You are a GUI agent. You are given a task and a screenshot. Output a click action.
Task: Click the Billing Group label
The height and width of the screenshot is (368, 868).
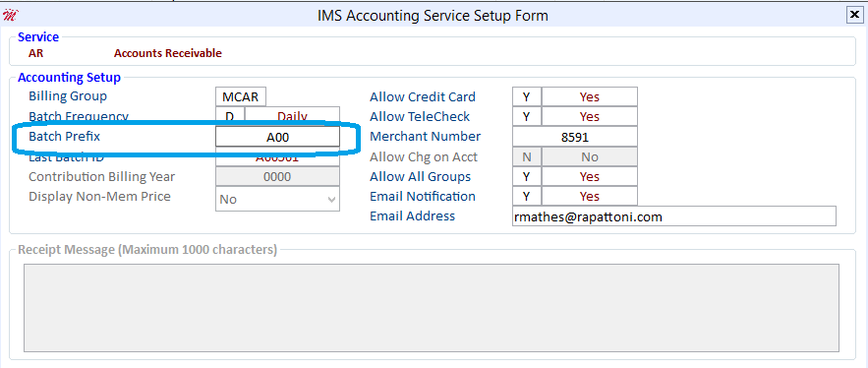[x=68, y=96]
